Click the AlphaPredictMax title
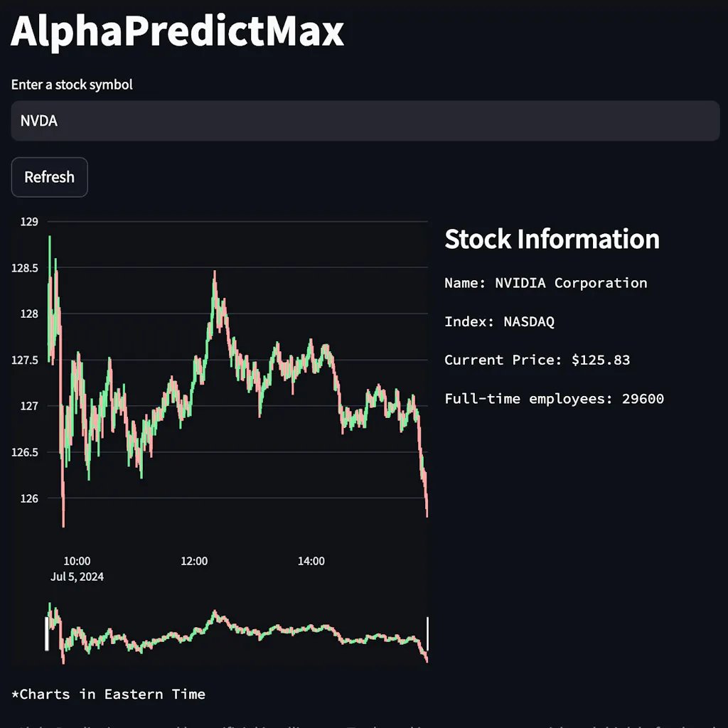Viewport: 728px width, 728px height. coord(176,32)
